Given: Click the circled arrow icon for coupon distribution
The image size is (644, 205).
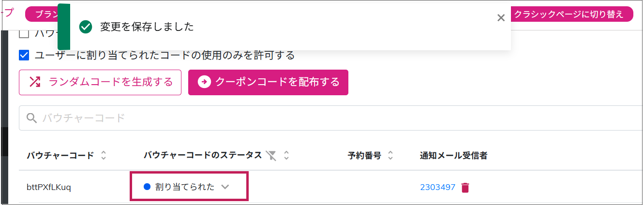Looking at the screenshot, I should [x=204, y=82].
